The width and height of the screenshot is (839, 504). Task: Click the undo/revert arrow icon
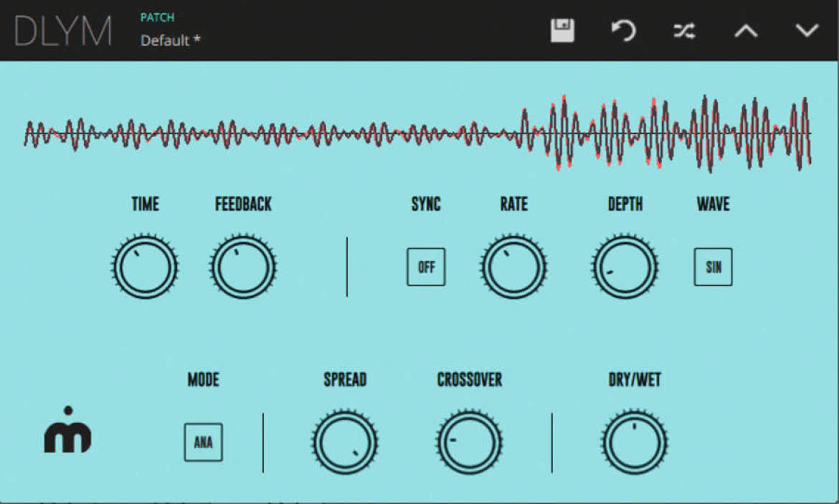tap(623, 31)
